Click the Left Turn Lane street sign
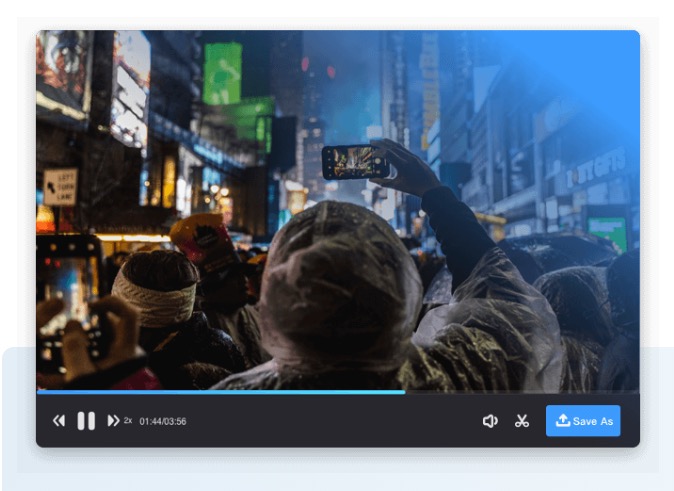 59,186
